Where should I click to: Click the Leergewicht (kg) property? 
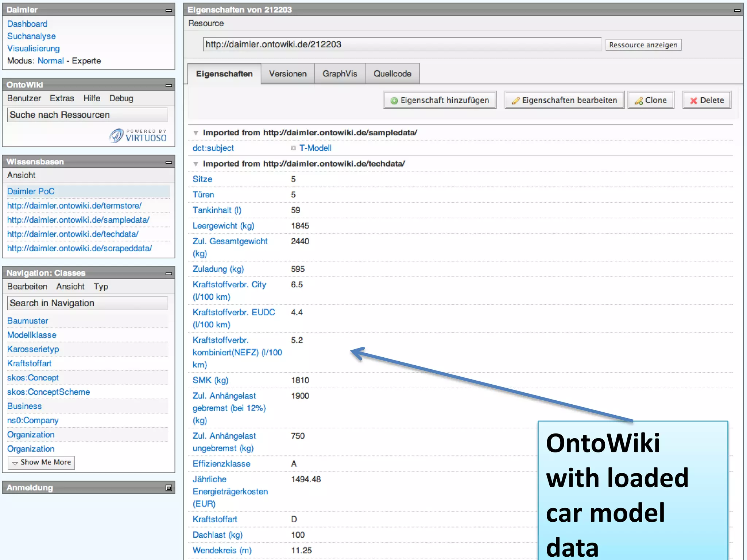pyautogui.click(x=224, y=226)
